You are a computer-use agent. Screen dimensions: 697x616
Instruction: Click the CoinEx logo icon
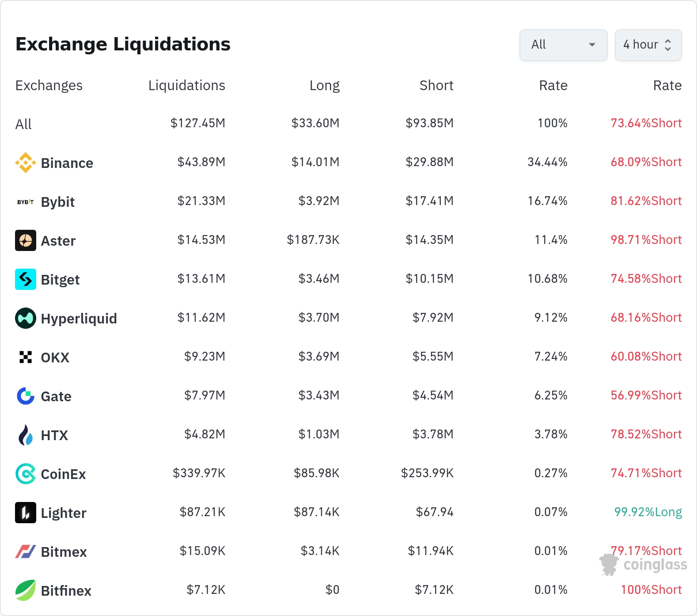tap(26, 474)
